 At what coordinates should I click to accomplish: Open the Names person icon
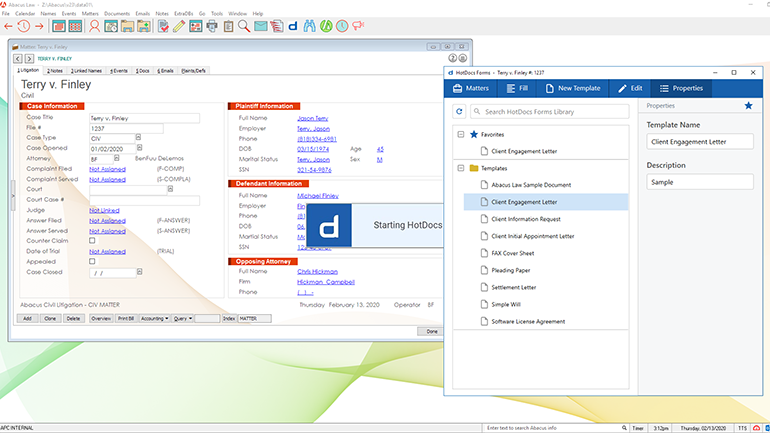94,27
